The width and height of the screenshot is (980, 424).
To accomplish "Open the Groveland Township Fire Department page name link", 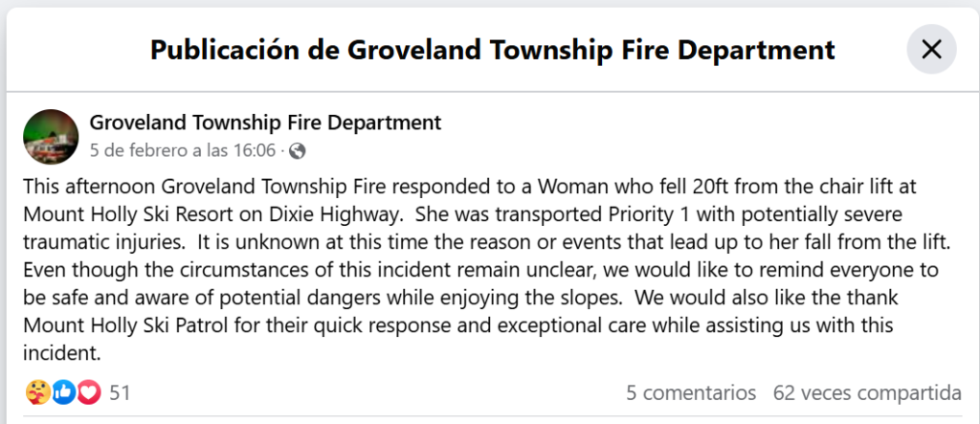I will click(x=265, y=122).
